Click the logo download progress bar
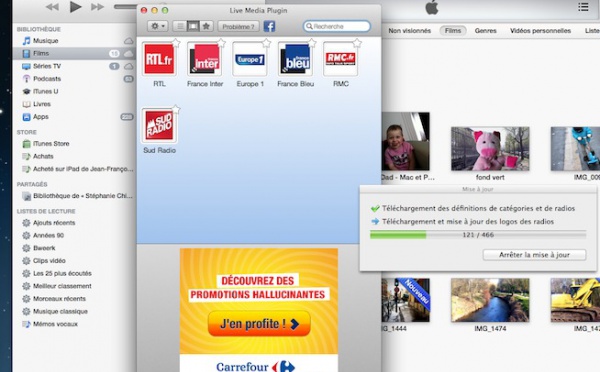Image resolution: width=600 pixels, height=372 pixels. (x=478, y=235)
